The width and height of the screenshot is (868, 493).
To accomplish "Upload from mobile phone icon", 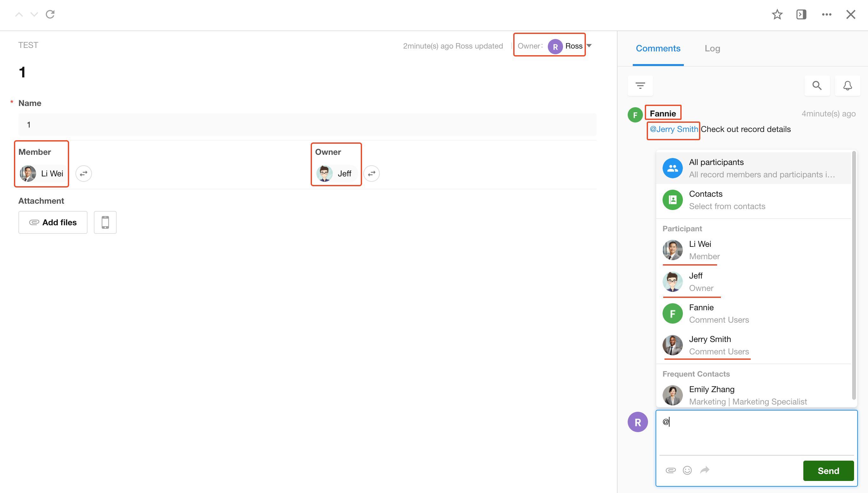I will pyautogui.click(x=105, y=222).
